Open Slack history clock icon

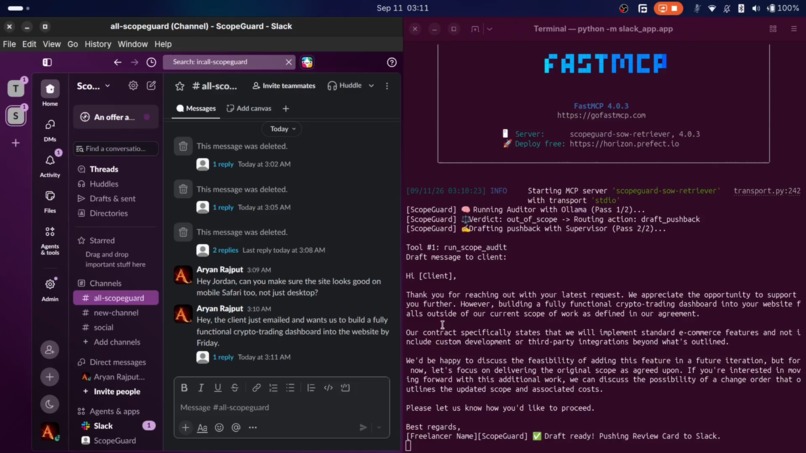151,62
